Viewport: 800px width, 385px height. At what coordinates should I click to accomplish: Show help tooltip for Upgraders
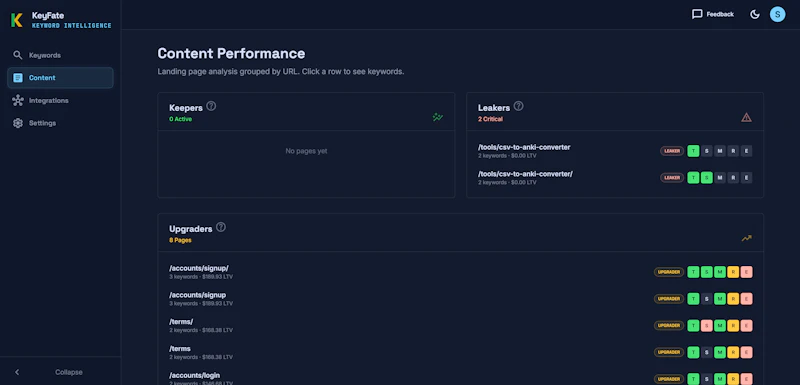click(x=221, y=227)
